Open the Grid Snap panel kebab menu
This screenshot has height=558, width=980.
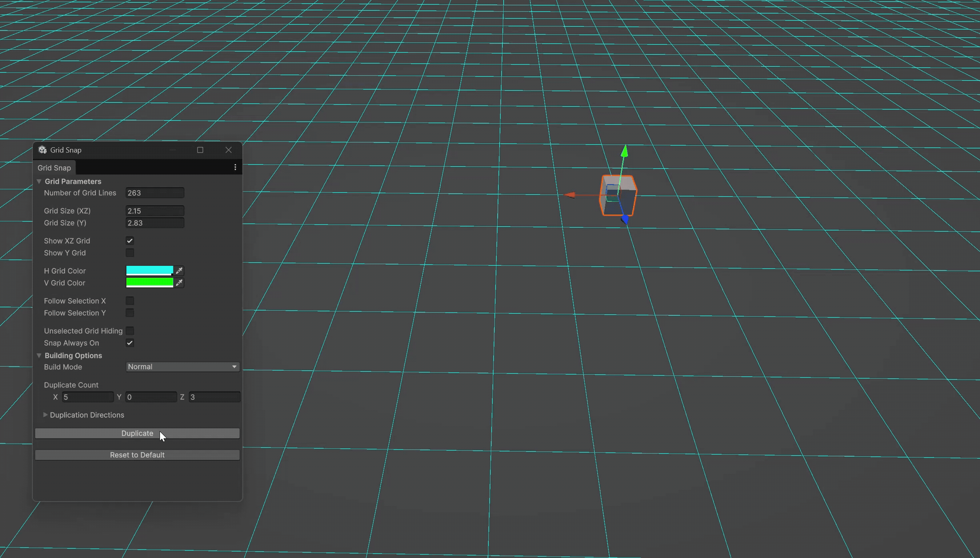235,167
